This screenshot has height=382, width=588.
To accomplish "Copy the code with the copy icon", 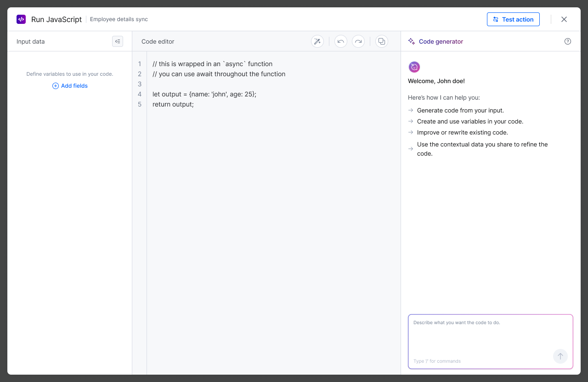I will [x=381, y=41].
